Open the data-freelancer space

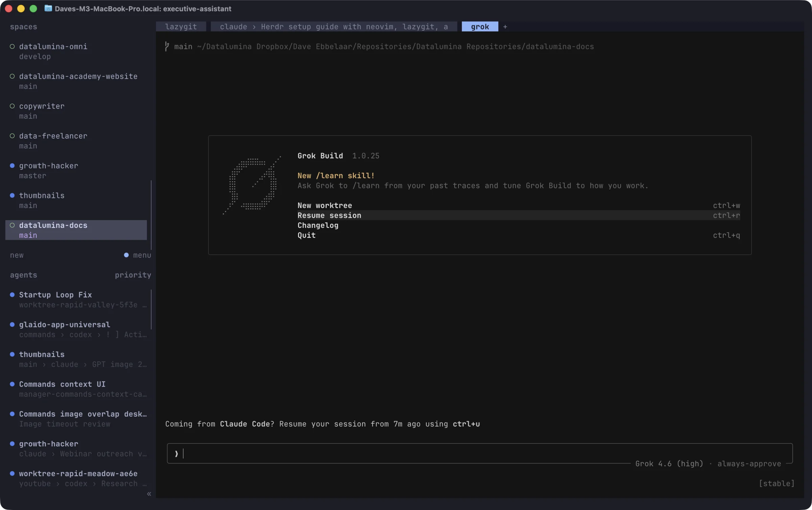(x=76, y=141)
